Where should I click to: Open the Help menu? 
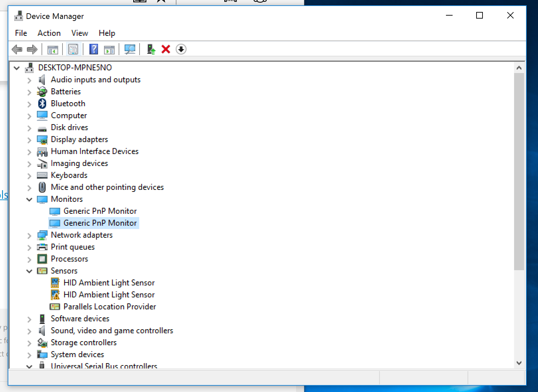(107, 33)
